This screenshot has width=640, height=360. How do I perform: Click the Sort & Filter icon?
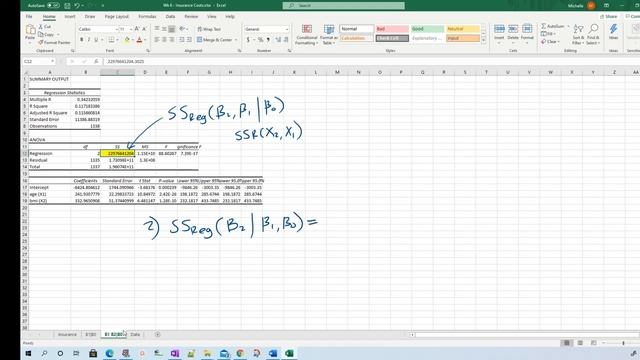click(578, 29)
